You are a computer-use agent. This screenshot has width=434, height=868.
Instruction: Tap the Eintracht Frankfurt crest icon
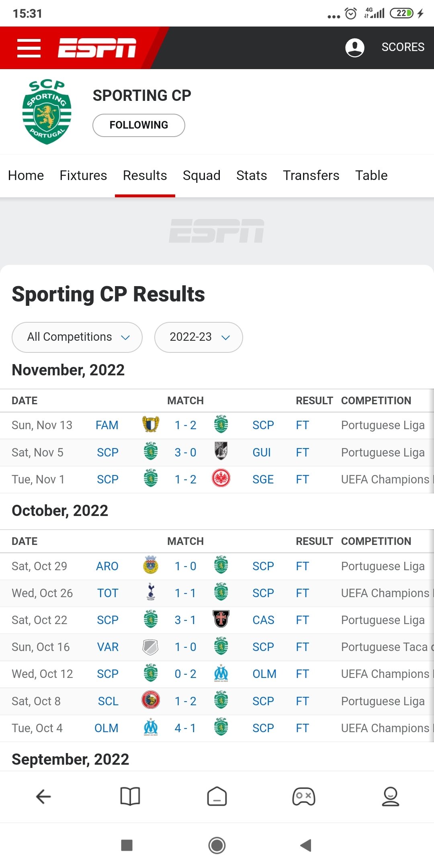[x=221, y=479]
